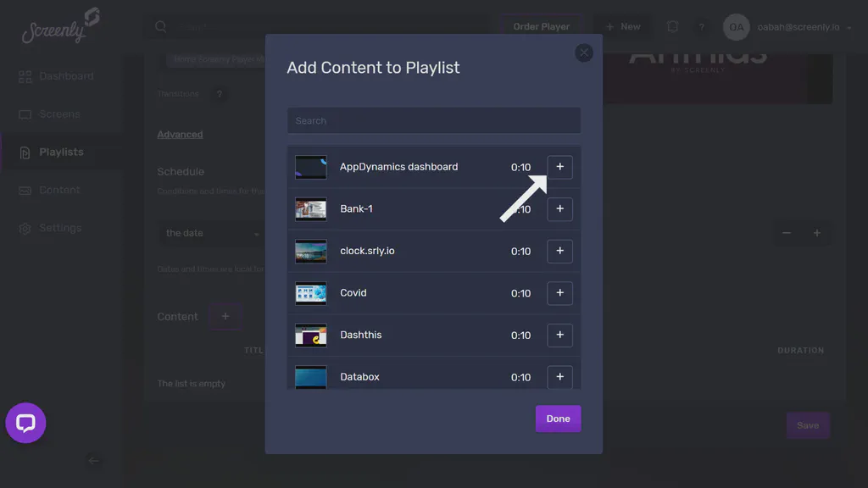Click the Screenly logo
The image size is (868, 488).
pos(55,27)
